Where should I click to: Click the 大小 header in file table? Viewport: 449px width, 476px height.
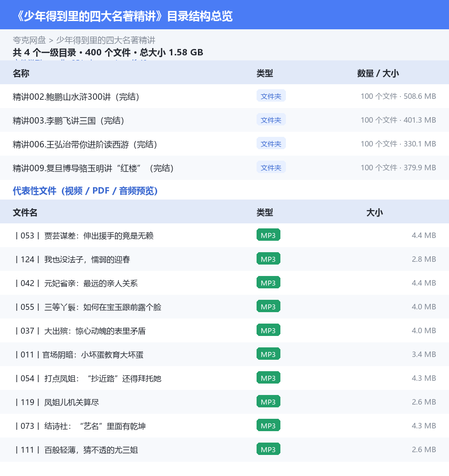point(375,212)
